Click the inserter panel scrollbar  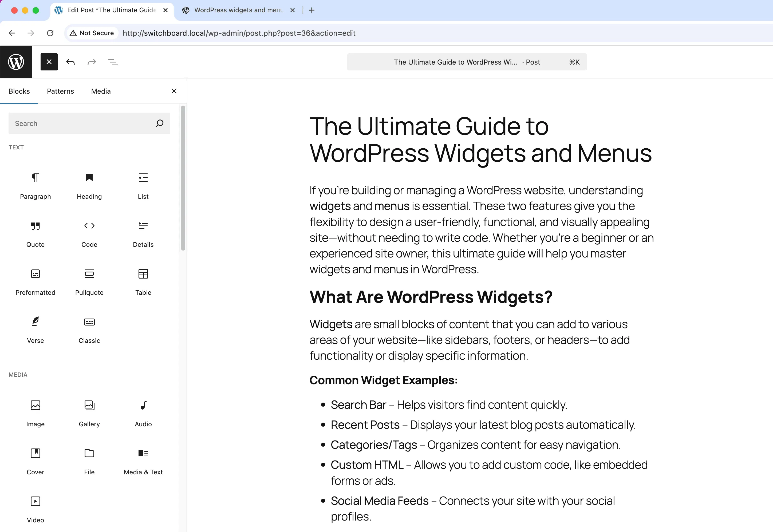[183, 178]
